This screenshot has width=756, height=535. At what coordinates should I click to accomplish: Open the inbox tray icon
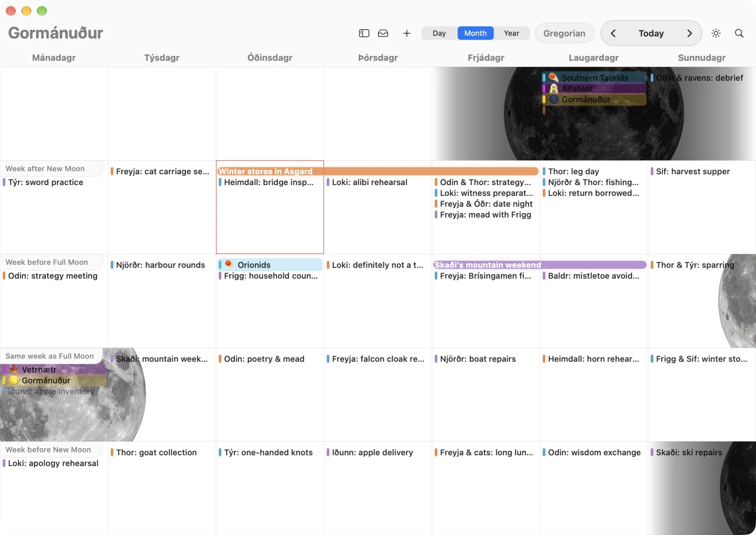[383, 33]
